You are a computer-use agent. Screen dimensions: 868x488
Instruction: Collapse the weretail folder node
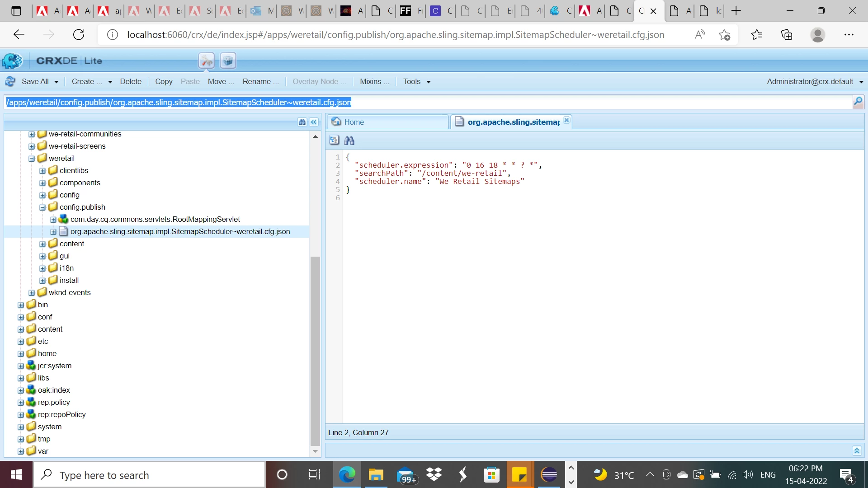click(32, 159)
